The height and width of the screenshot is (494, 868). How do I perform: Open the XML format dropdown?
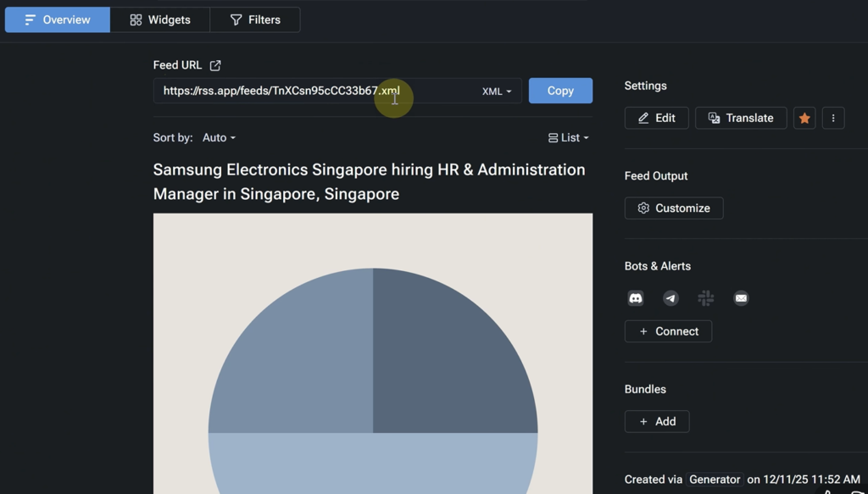point(497,92)
